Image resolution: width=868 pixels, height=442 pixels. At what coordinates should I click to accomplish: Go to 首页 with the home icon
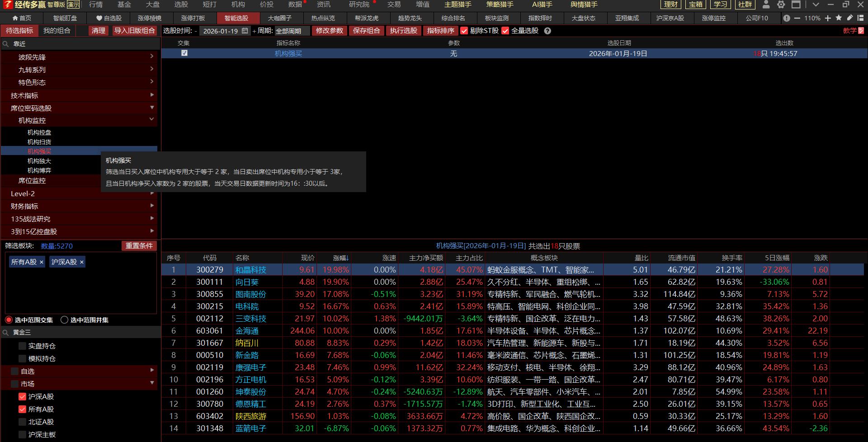click(15, 18)
